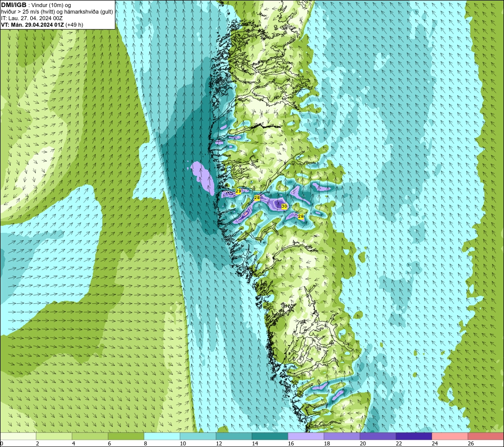This screenshot has height=447, width=504.
Task: Click the legend scale label '4'
Action: (74, 444)
